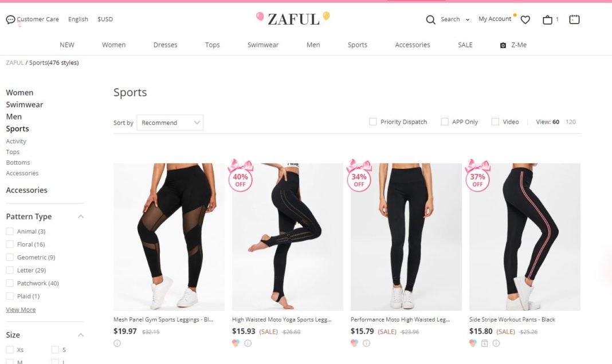
Task: Open the Swimwear menu in navigation bar
Action: click(263, 45)
